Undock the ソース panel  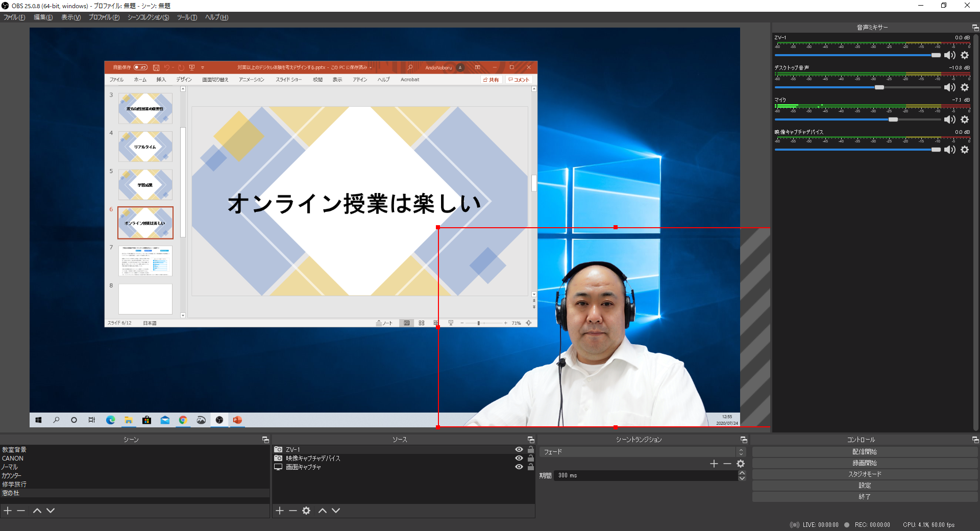click(531, 440)
